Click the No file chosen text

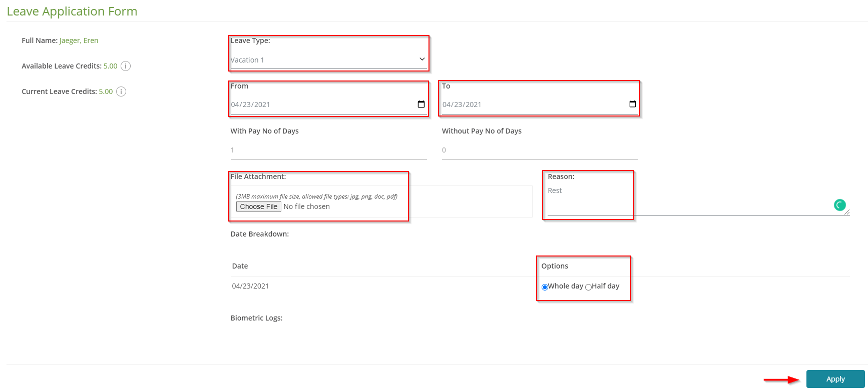[306, 206]
